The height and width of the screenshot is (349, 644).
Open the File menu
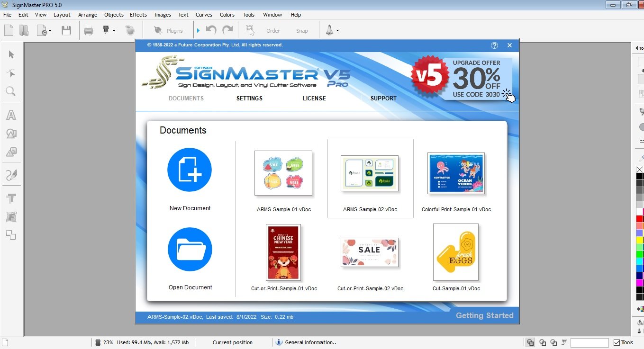[7, 15]
